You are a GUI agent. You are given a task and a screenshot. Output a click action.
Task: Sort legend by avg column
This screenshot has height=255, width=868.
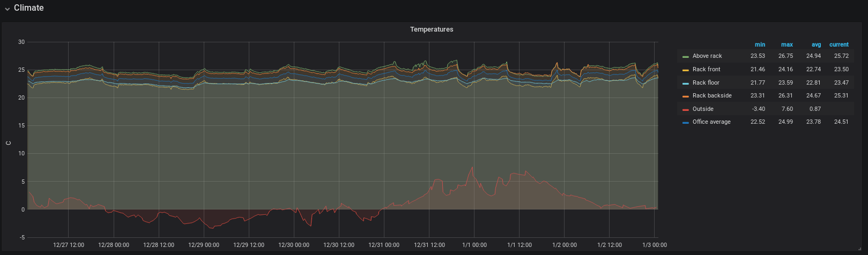pos(816,44)
